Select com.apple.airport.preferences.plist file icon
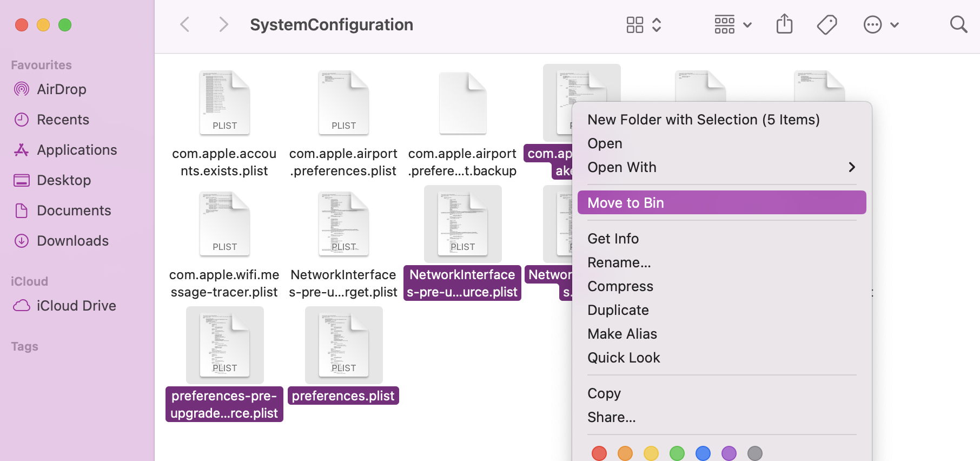Image resolution: width=980 pixels, height=461 pixels. tap(343, 103)
